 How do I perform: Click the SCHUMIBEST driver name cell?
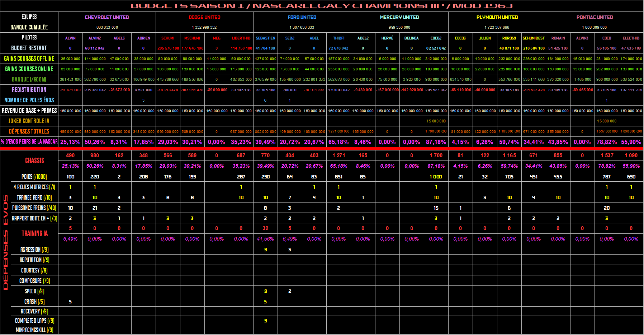(534, 38)
